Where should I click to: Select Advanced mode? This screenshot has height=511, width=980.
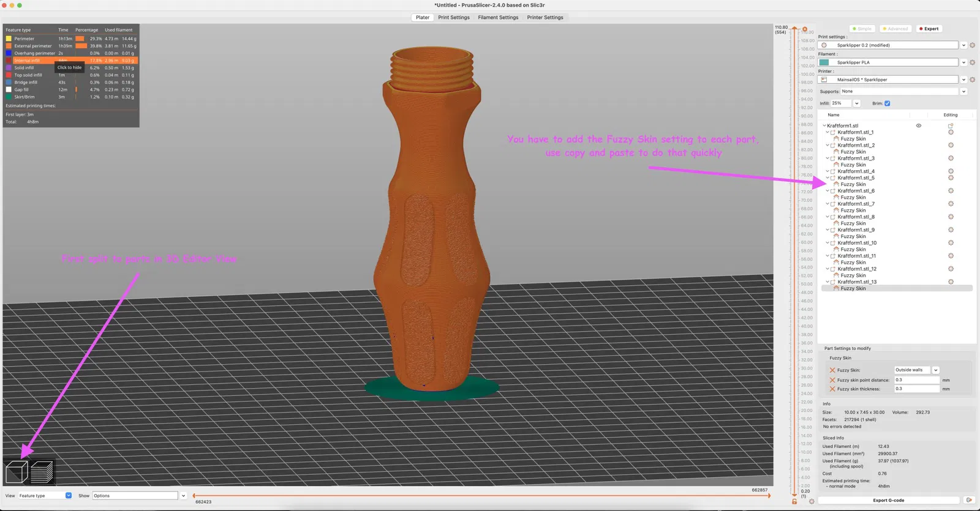point(895,29)
